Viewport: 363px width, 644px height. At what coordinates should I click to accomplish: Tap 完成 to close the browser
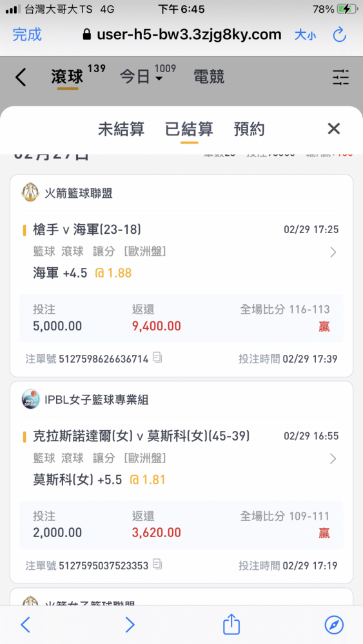click(27, 35)
